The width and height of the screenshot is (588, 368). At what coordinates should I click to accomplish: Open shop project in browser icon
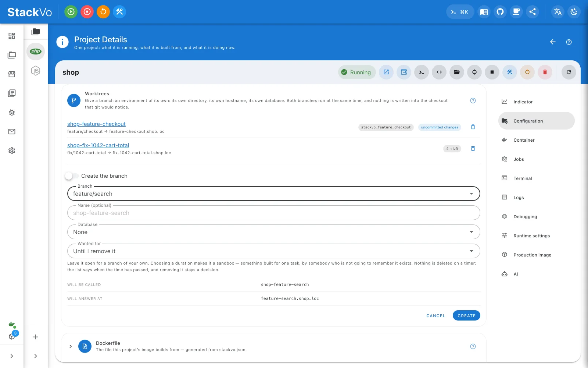pyautogui.click(x=386, y=72)
